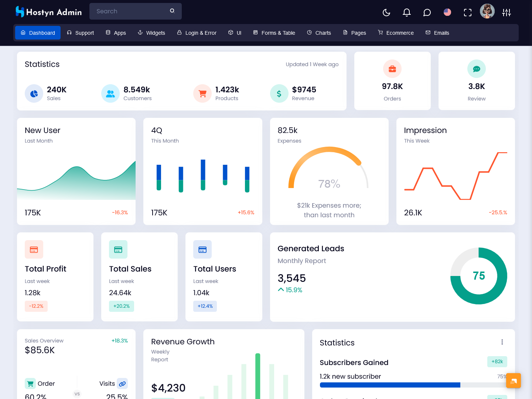Open the Forms & Table menu
Viewport: 532px width, 399px height.
pyautogui.click(x=274, y=33)
